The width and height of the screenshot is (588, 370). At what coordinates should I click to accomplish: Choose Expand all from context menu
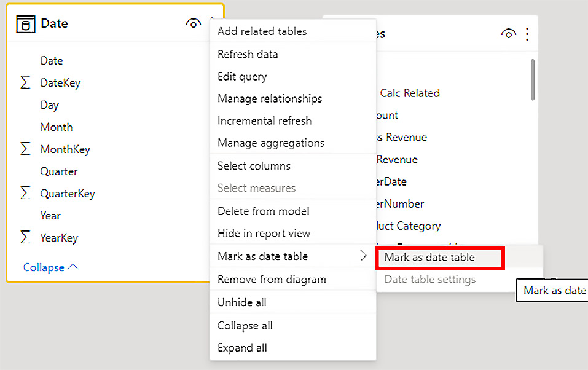point(242,348)
